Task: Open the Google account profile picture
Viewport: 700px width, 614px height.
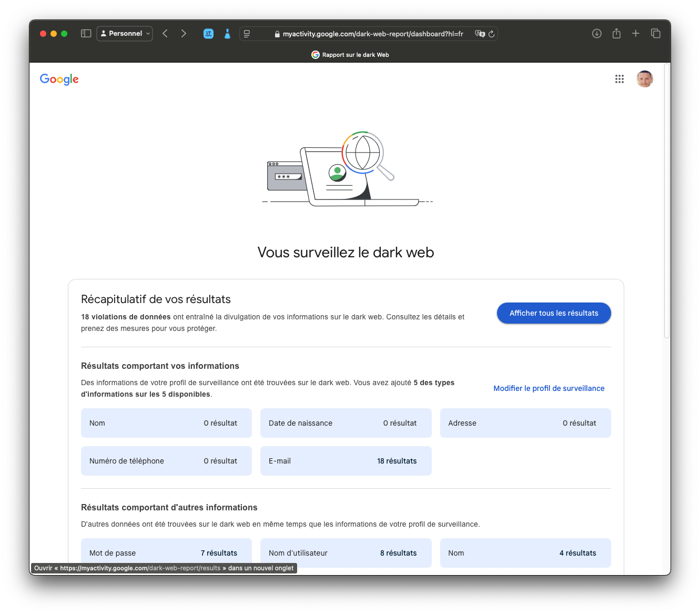Action: coord(644,79)
